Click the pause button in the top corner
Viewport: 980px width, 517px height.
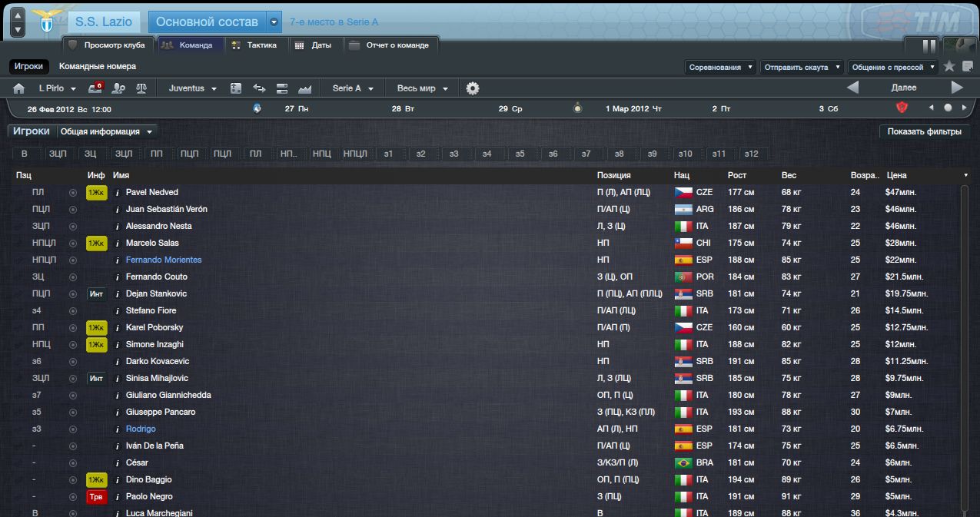(x=929, y=45)
